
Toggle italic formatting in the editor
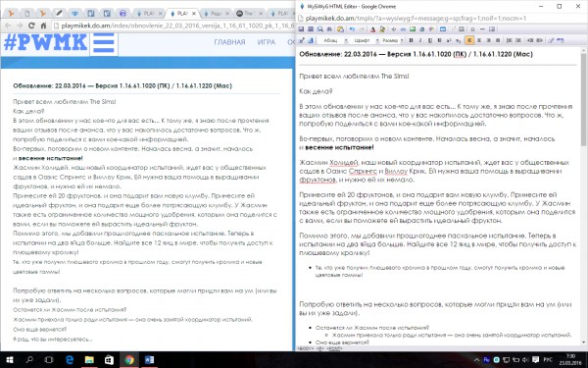420,40
